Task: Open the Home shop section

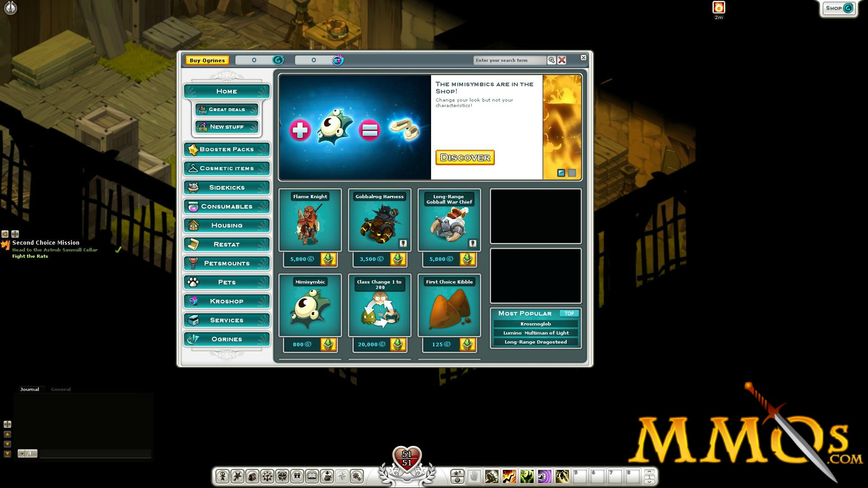Action: (227, 91)
